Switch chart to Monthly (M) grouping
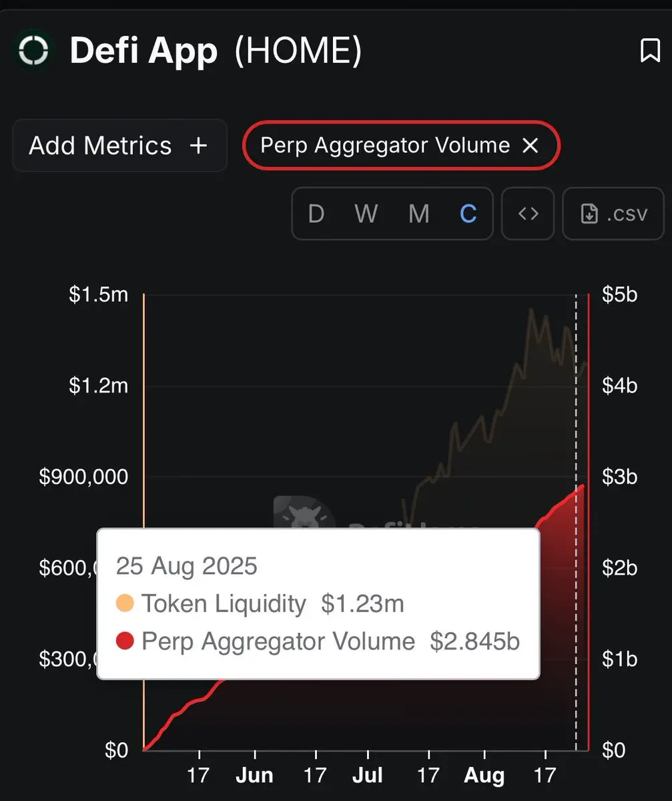Screen dimensions: 672x801 pyautogui.click(x=418, y=214)
